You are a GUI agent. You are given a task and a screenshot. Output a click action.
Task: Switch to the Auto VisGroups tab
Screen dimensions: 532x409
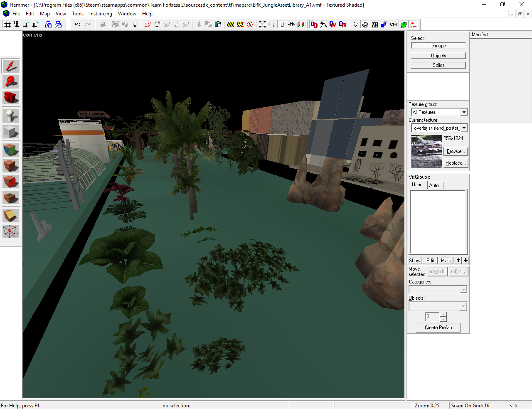[x=434, y=185]
